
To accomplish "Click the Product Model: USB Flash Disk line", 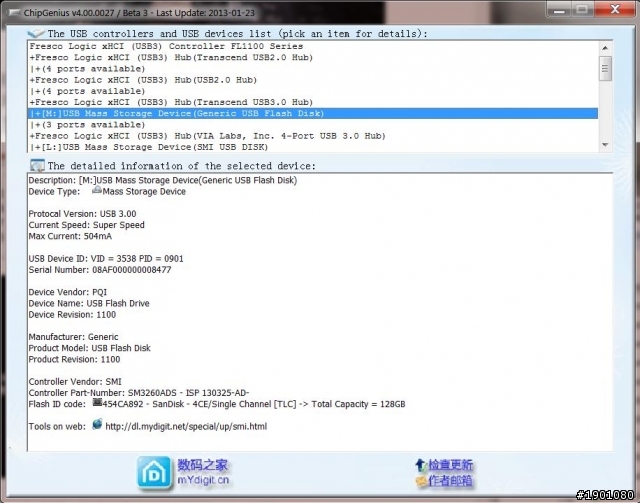I will (90, 348).
